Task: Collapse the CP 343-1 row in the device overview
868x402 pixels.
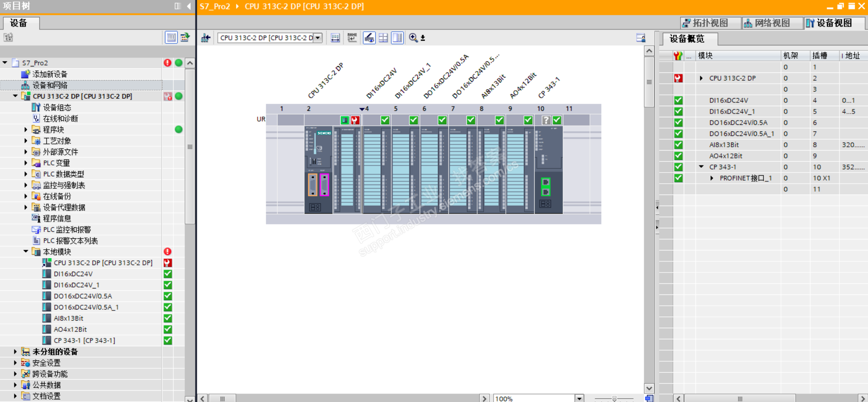Action: point(701,167)
